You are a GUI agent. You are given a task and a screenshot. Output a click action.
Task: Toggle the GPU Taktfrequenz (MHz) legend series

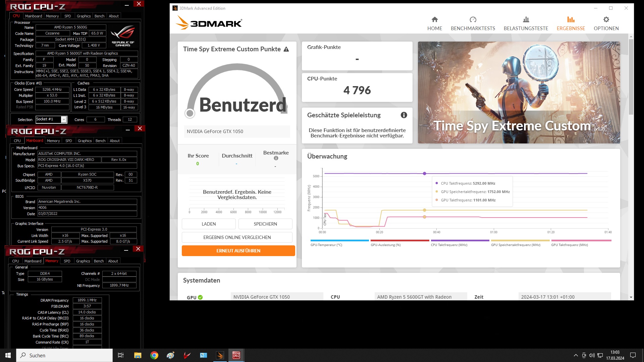click(581, 243)
